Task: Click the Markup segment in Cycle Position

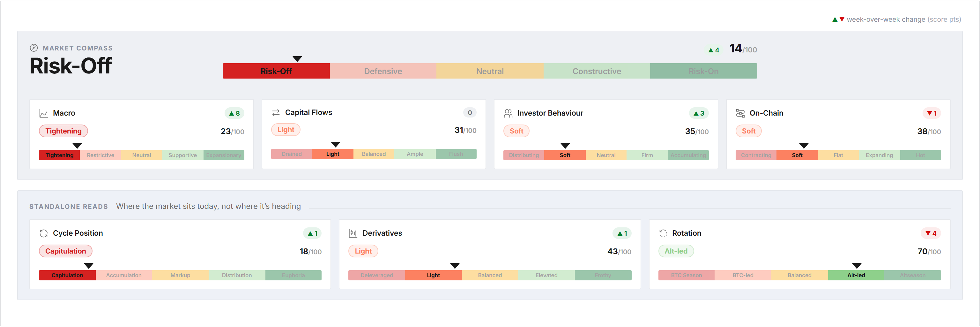Action: pos(180,275)
